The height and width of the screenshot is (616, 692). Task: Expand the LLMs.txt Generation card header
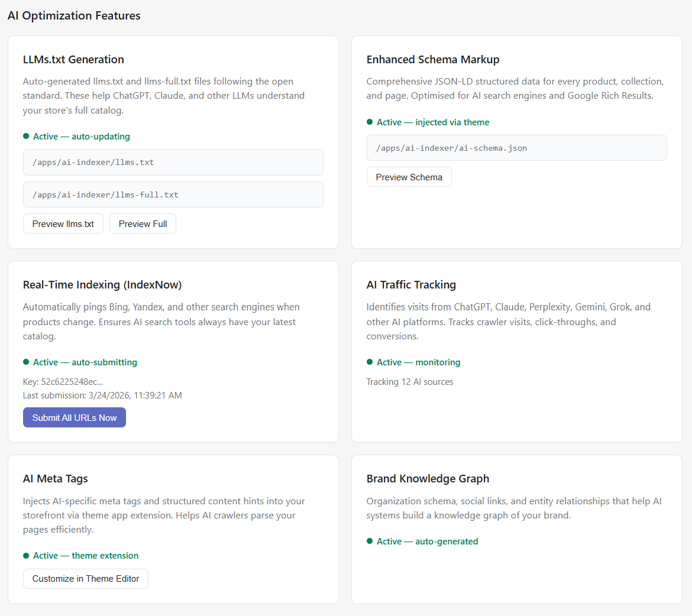pyautogui.click(x=73, y=59)
